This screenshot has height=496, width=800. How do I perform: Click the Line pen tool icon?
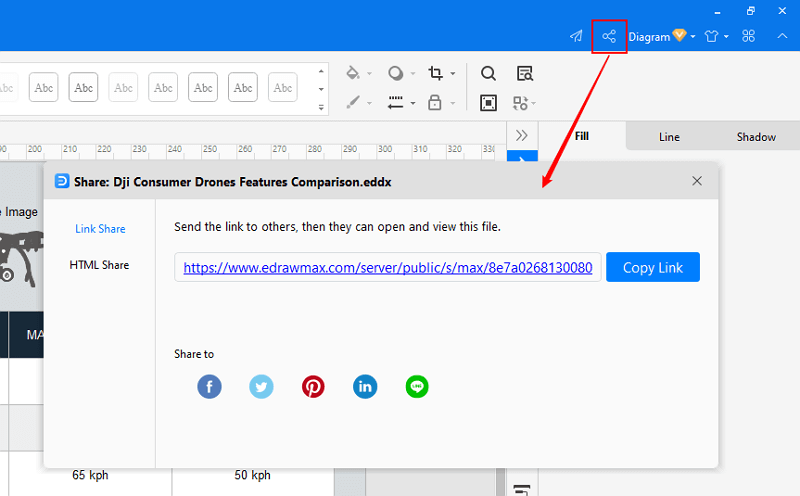coord(353,103)
